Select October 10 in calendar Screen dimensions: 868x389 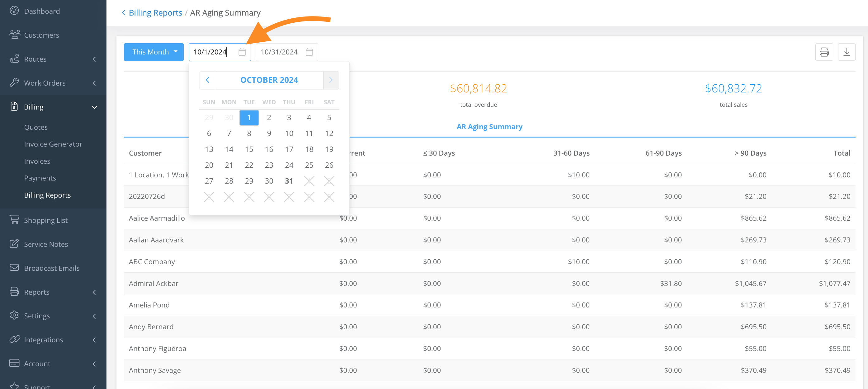coord(289,133)
